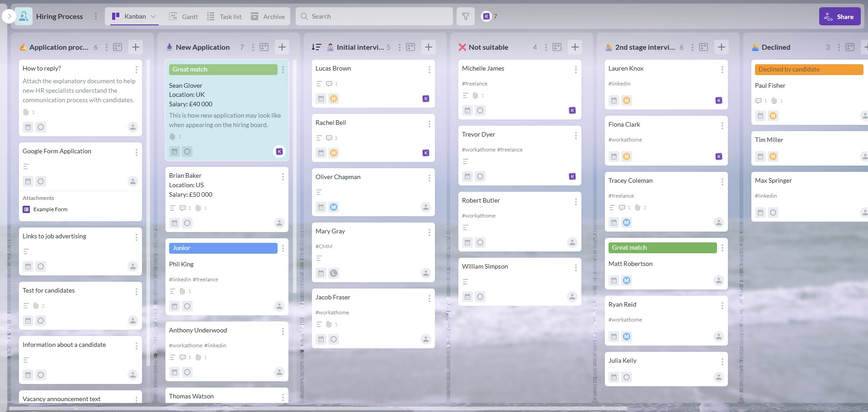Toggle the completion circle on Google Form Application card
Screen dimensions: 868x412
41,181
